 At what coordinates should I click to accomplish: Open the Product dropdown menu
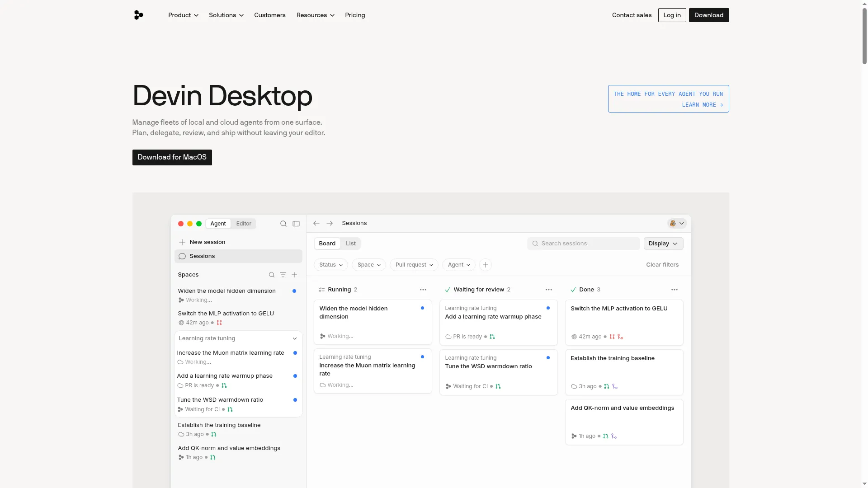(x=183, y=15)
